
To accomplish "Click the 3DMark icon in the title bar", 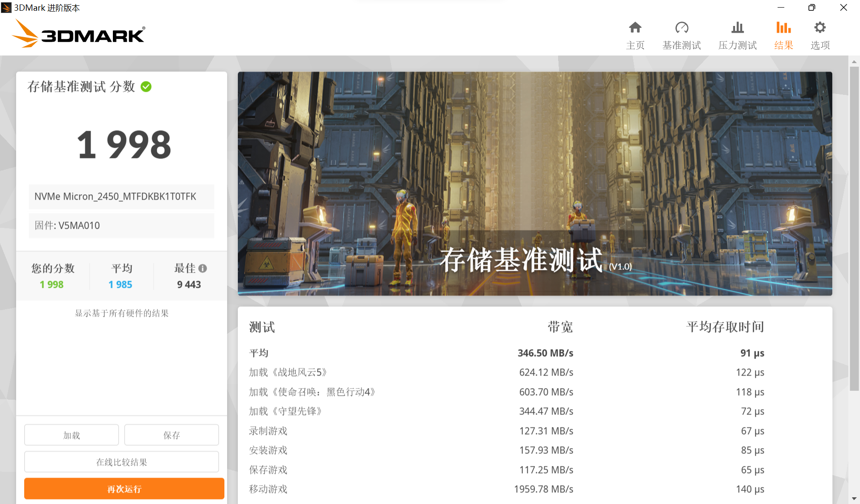I will tap(6, 7).
